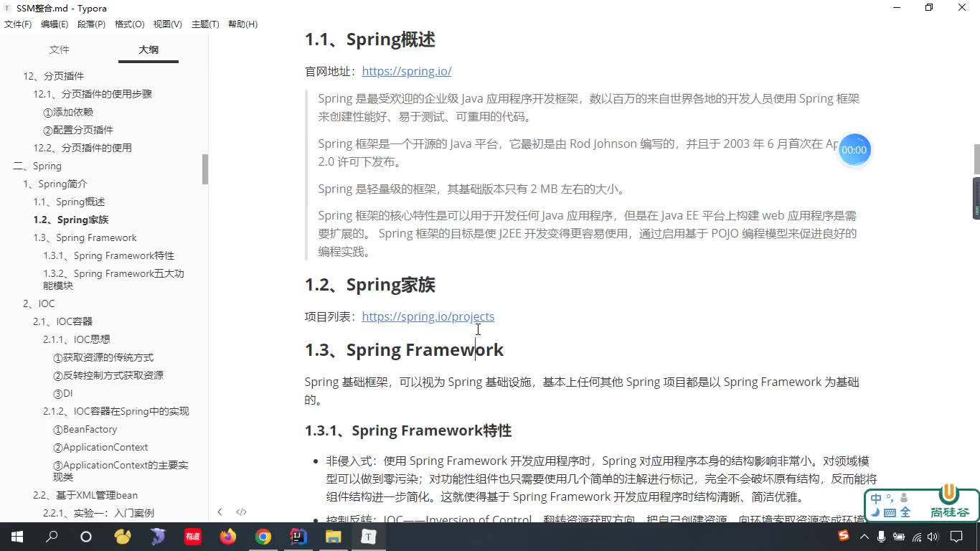Click the 中 Chinese mode on IME toolbar
980x551 pixels.
tap(876, 499)
